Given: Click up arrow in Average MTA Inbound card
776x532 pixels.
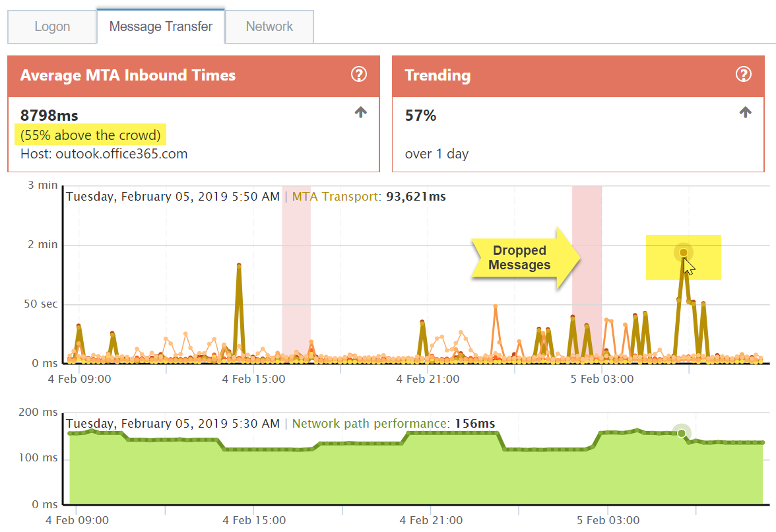Looking at the screenshot, I should click(x=361, y=112).
